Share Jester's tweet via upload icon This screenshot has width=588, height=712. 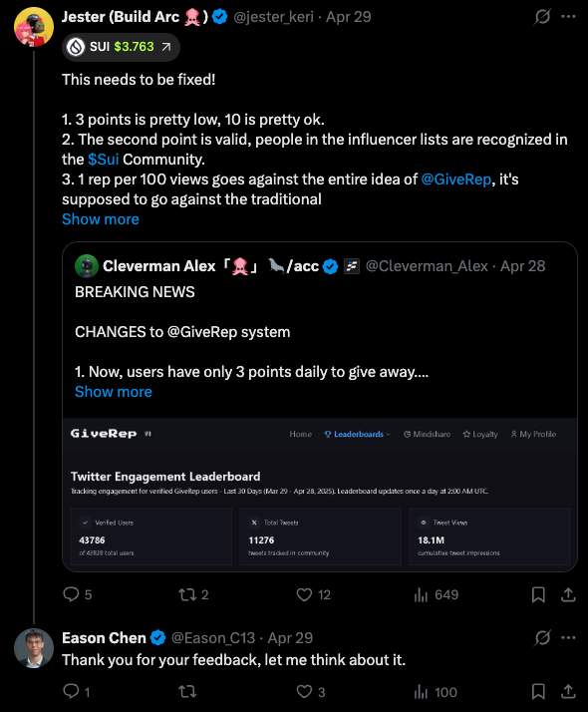pos(568,594)
